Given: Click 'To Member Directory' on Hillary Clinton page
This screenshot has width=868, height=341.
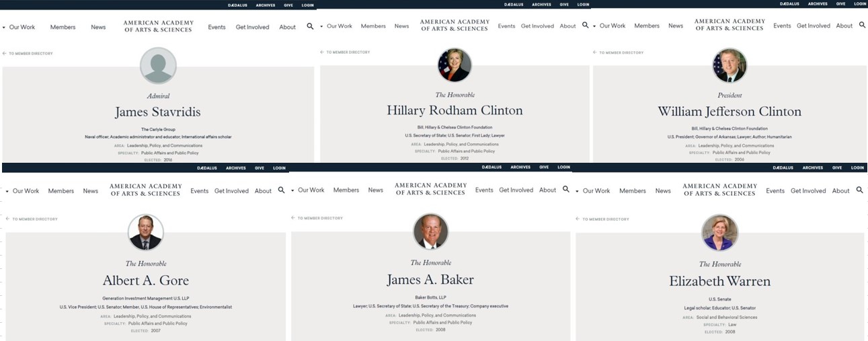Looking at the screenshot, I should click(348, 52).
